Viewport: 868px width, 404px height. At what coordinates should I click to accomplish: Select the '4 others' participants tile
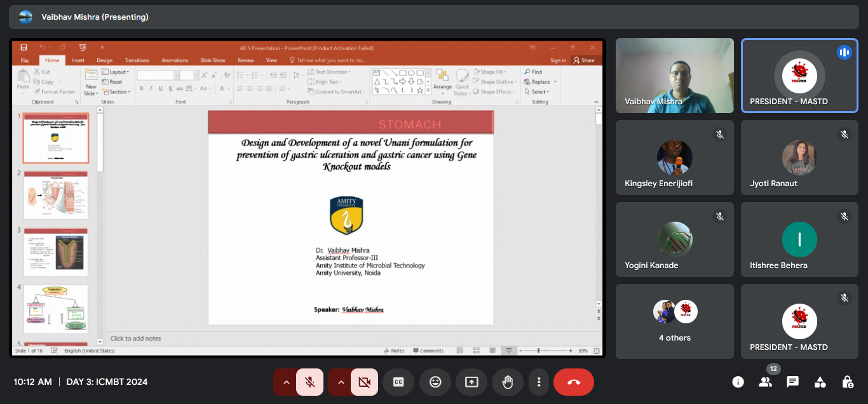[674, 321]
